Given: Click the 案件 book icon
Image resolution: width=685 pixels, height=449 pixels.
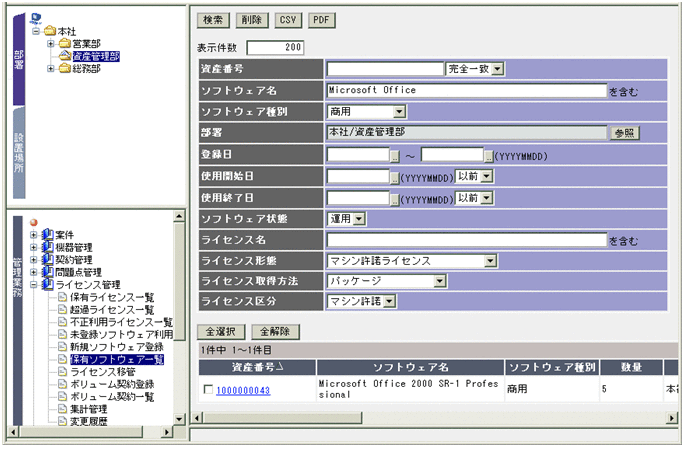Looking at the screenshot, I should 47,235.
